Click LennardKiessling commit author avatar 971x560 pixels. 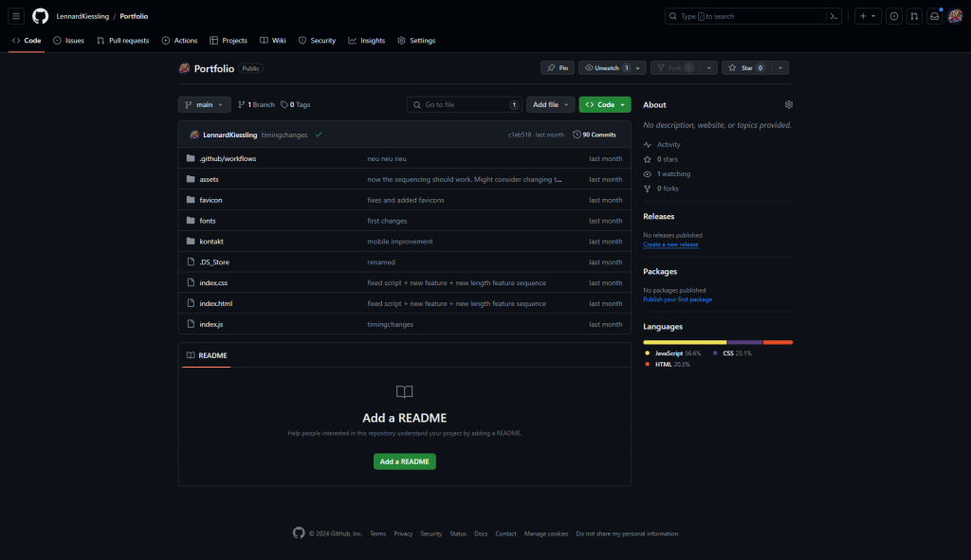click(x=194, y=135)
